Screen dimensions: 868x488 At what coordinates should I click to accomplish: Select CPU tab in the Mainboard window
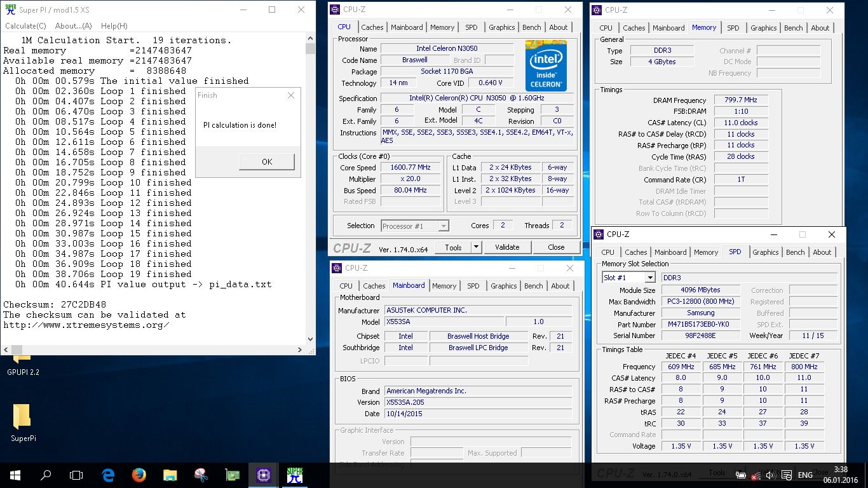pos(346,286)
